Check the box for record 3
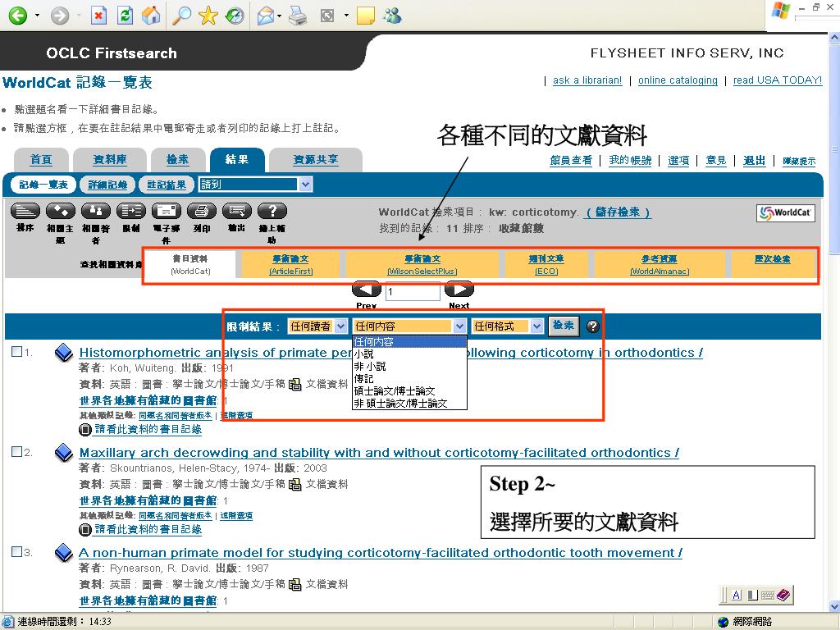The image size is (840, 630). click(x=16, y=551)
